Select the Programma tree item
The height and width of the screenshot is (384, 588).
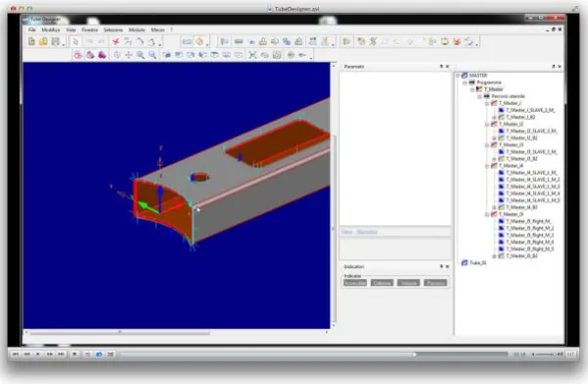point(489,83)
